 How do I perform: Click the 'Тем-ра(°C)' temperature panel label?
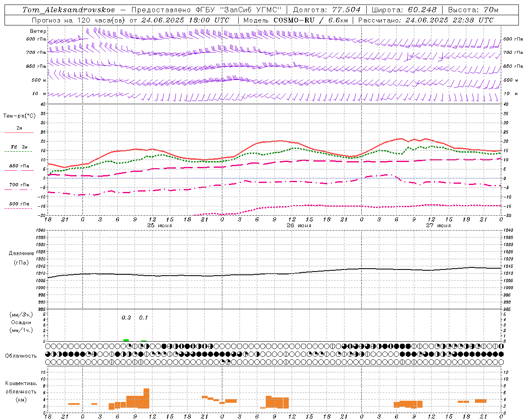coord(19,116)
